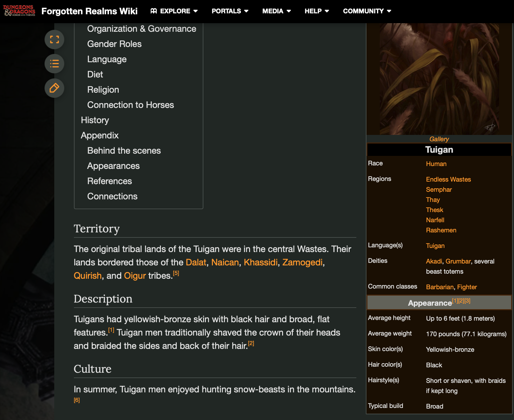514x420 pixels.
Task: Jump to Connection to Horses section
Action: coord(130,105)
